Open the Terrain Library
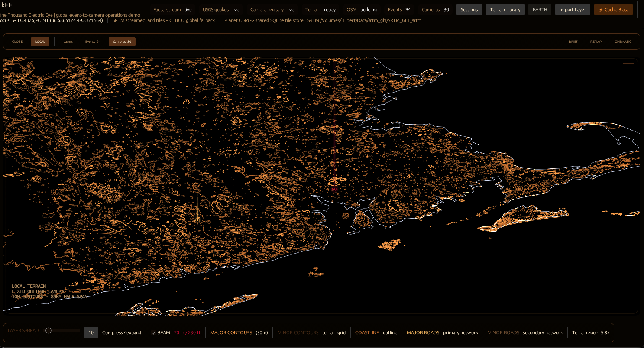The height and width of the screenshot is (348, 644). (x=505, y=10)
